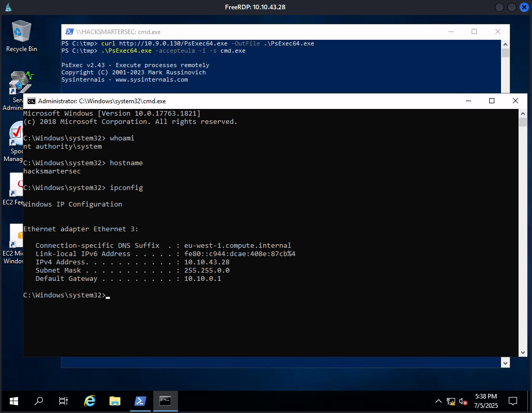Maximize the Administrator cmd.exe window

click(x=492, y=101)
